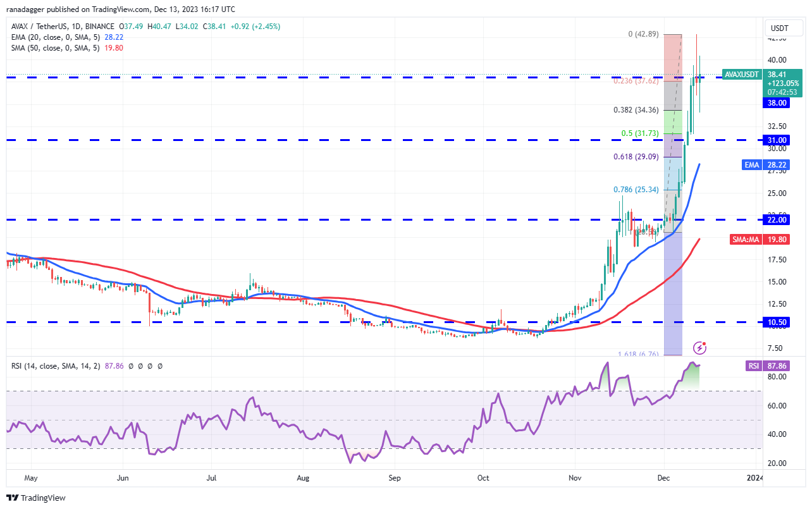
Task: Click the 20.00 RSI axis value
Action: pyautogui.click(x=776, y=463)
